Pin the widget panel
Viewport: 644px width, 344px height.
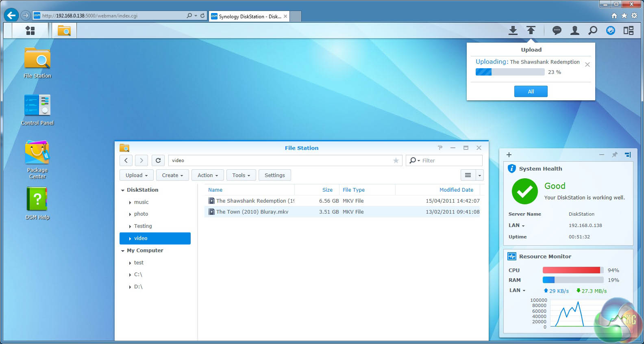pos(615,155)
